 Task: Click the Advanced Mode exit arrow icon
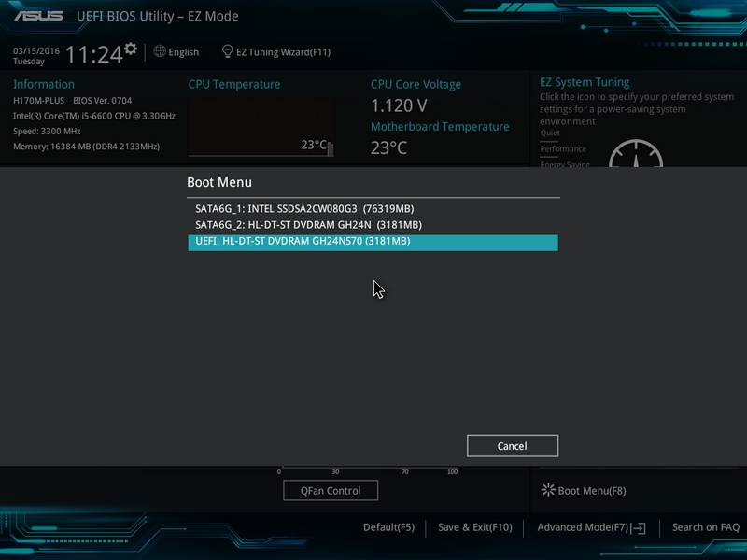639,527
